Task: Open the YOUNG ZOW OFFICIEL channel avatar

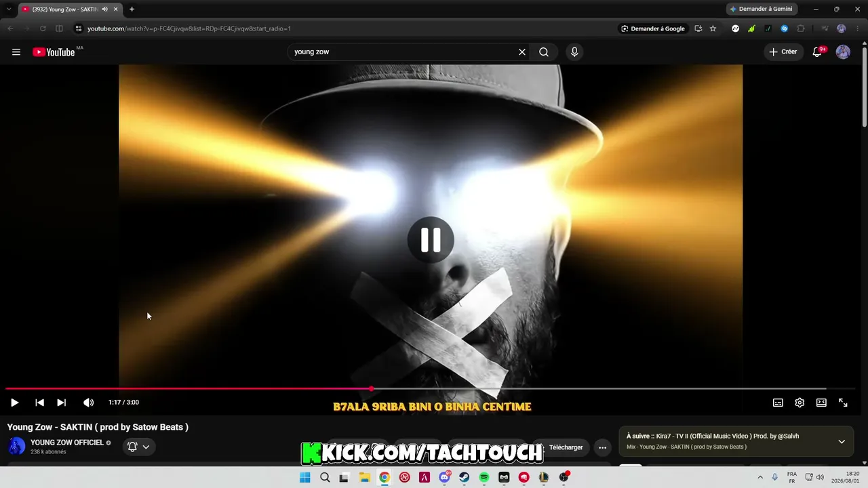Action: coord(17,446)
